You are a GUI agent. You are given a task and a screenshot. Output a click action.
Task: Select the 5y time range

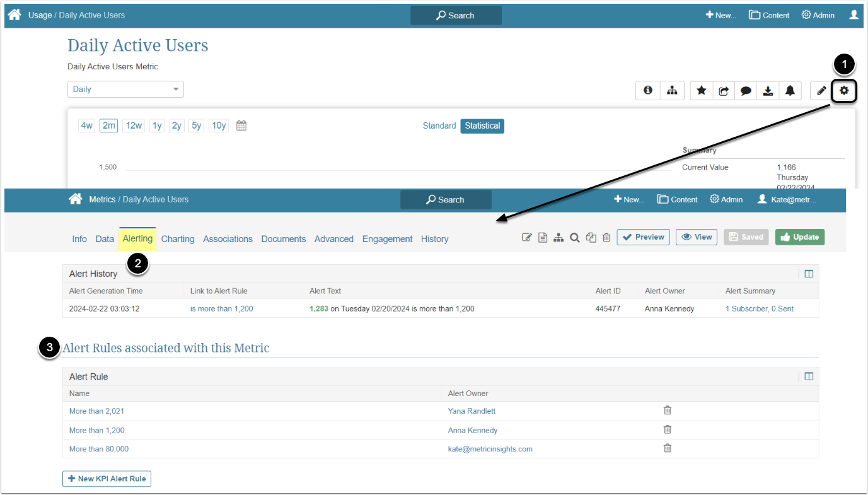coord(196,125)
